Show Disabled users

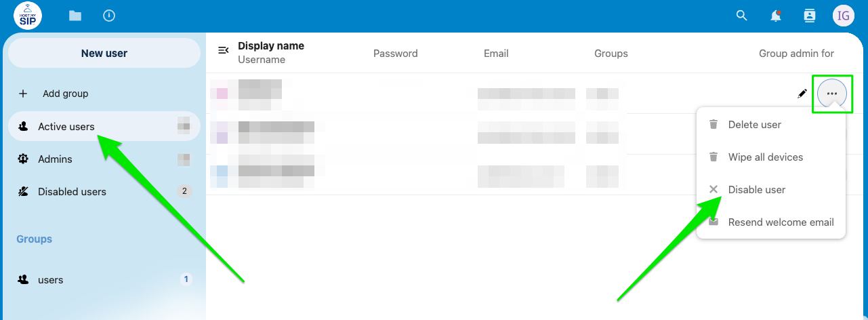[72, 192]
